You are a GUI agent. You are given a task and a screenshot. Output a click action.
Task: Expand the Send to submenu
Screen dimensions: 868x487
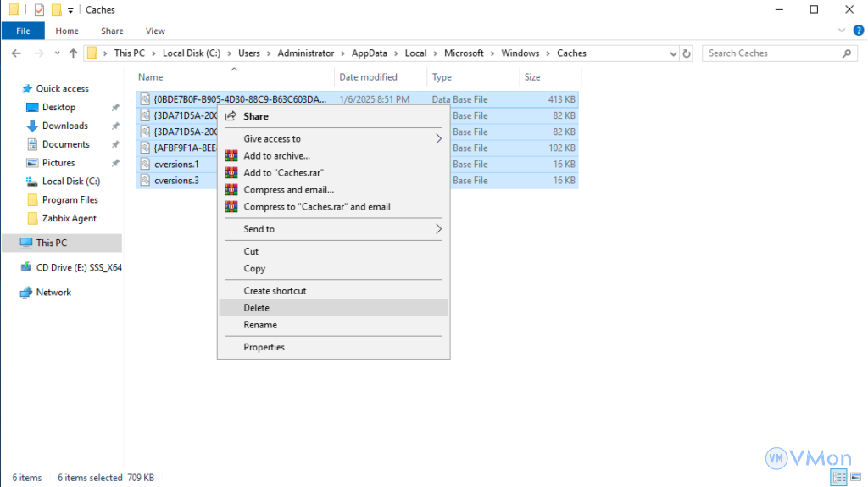438,229
